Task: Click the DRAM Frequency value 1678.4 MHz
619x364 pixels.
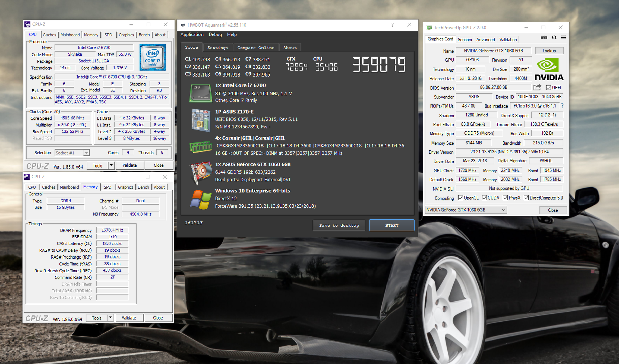Action: 112,230
